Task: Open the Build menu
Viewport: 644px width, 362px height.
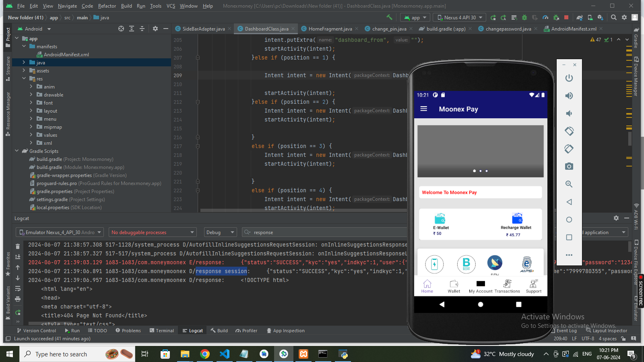Action: coord(126,6)
